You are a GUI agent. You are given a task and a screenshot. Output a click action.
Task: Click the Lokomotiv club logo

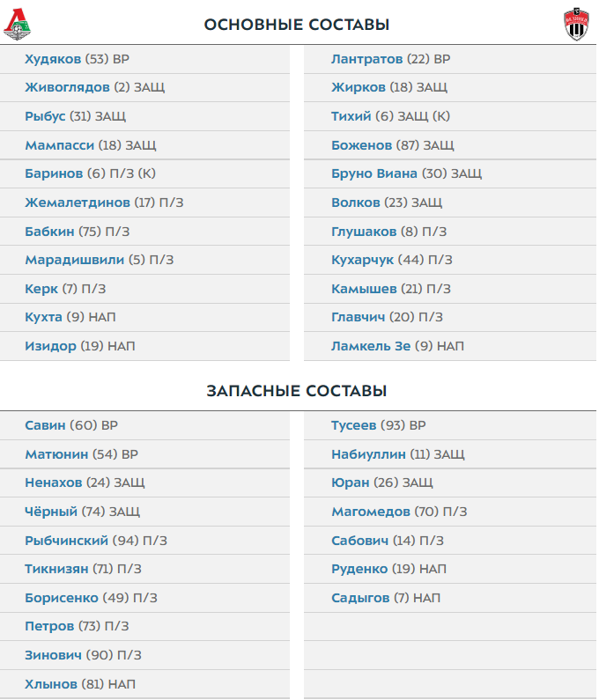point(16,26)
